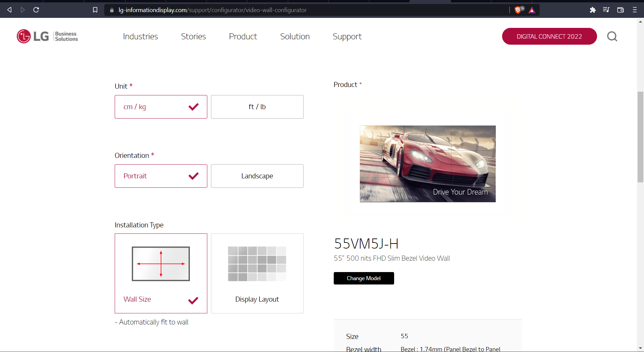Bookmark this page using bookmark icon
The height and width of the screenshot is (352, 644).
click(x=95, y=10)
